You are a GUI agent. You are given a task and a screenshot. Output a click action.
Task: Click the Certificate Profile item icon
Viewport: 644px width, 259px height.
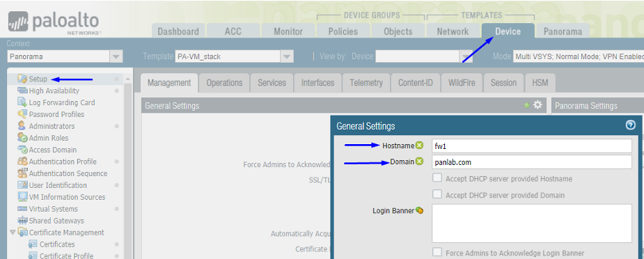(x=33, y=256)
